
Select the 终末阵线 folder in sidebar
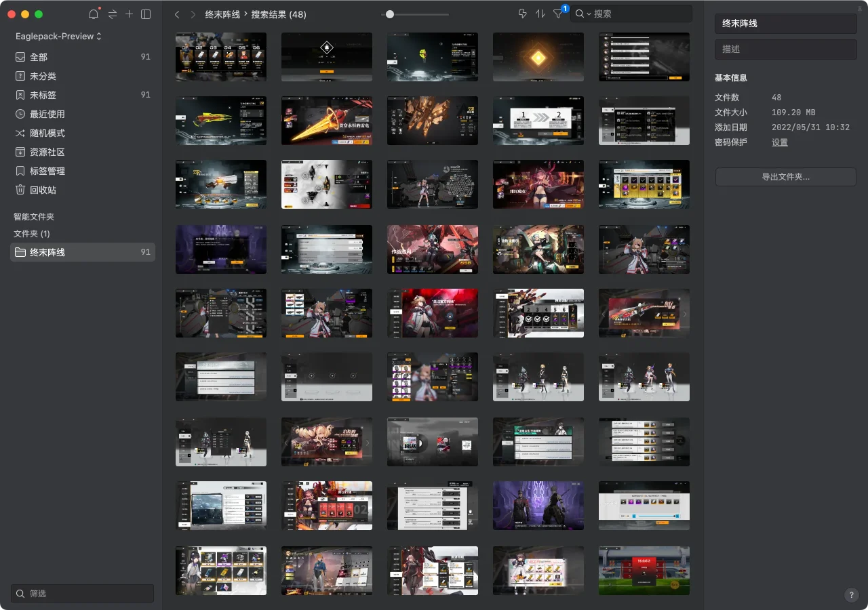click(83, 252)
